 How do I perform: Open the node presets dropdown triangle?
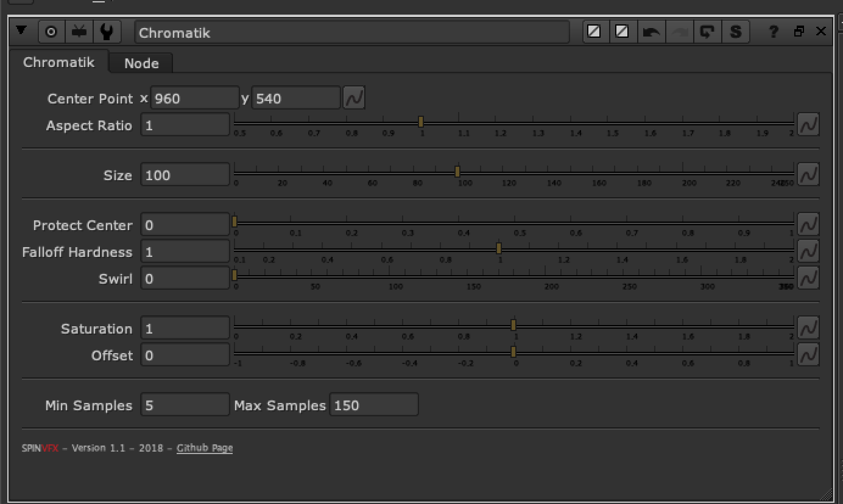click(x=23, y=31)
